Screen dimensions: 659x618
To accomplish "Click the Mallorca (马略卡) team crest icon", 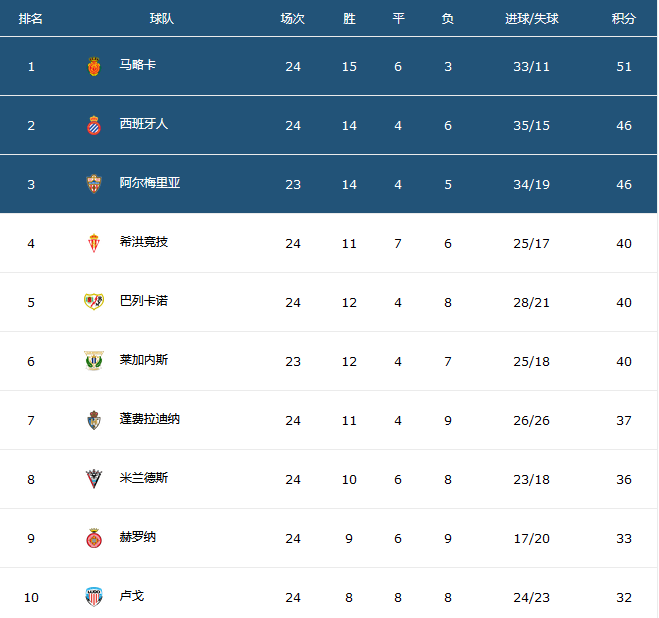I will (x=94, y=67).
